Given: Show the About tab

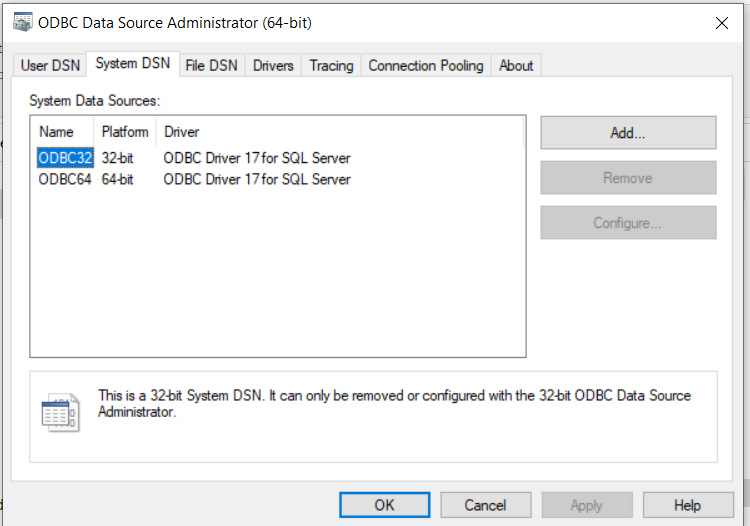Looking at the screenshot, I should pyautogui.click(x=516, y=66).
